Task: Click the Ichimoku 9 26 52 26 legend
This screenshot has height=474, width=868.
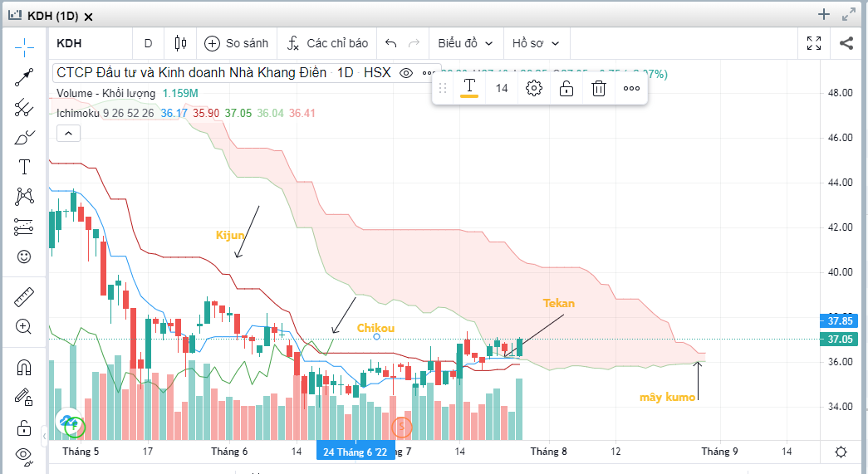Action: coord(105,114)
